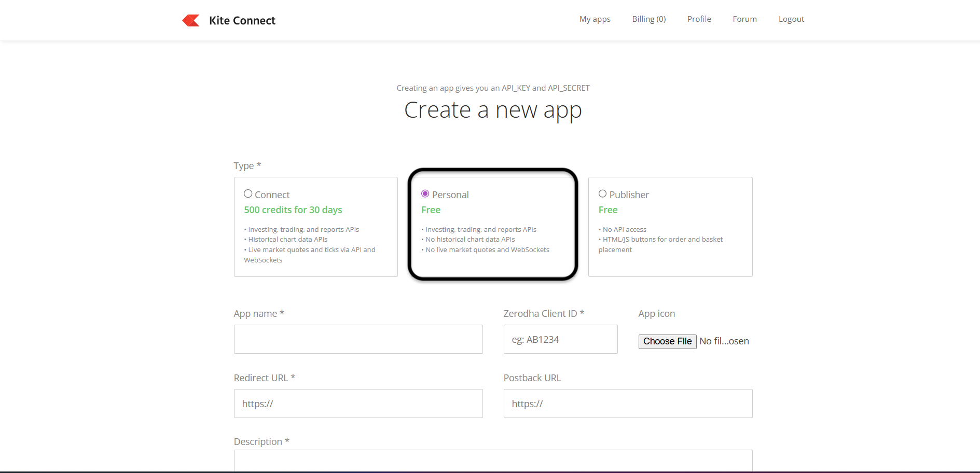Open the Profile page
The image size is (980, 473).
coord(699,19)
